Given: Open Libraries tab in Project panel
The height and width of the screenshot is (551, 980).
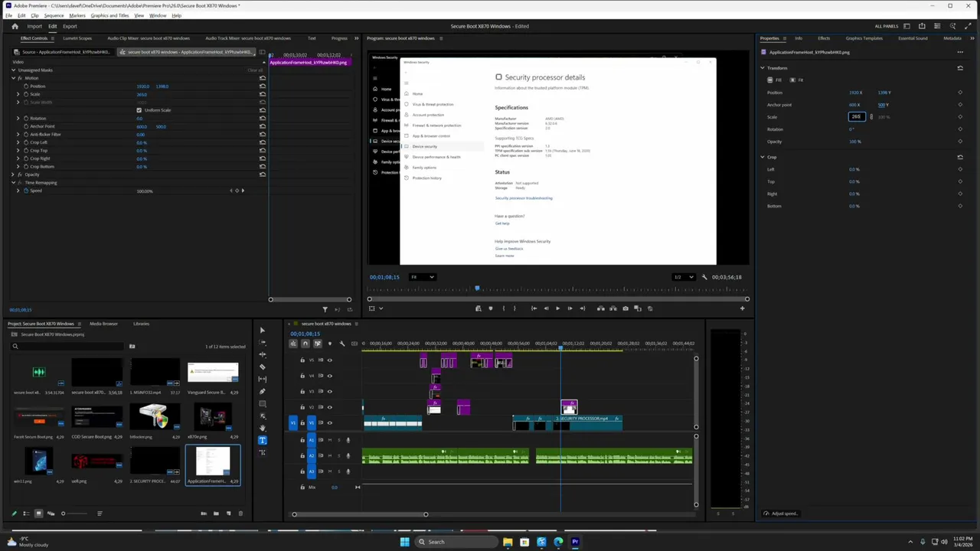Looking at the screenshot, I should pyautogui.click(x=141, y=324).
